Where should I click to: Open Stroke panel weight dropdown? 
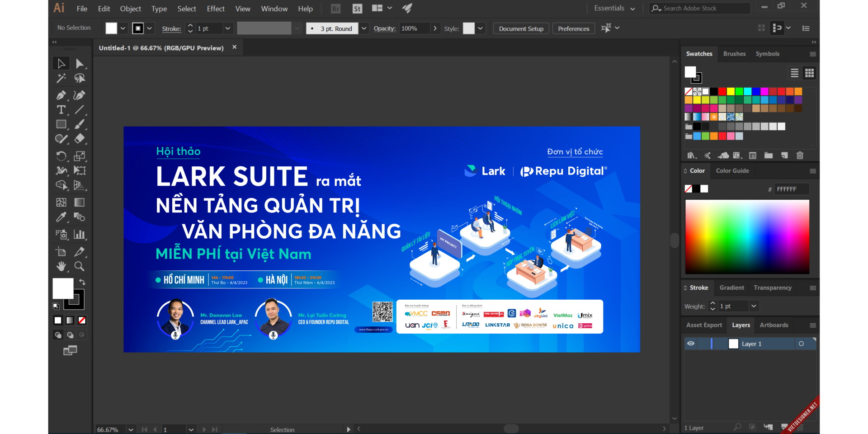click(754, 306)
